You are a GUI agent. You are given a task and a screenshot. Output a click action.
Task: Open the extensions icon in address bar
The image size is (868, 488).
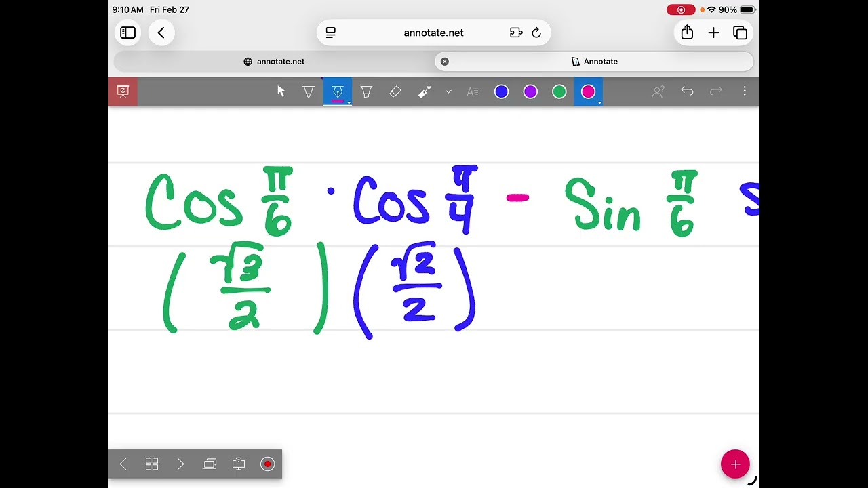tap(516, 33)
